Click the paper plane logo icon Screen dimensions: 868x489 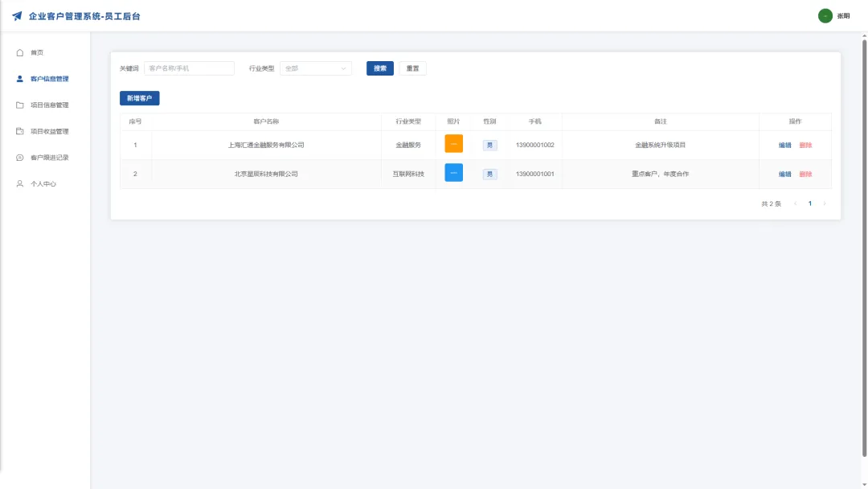17,16
